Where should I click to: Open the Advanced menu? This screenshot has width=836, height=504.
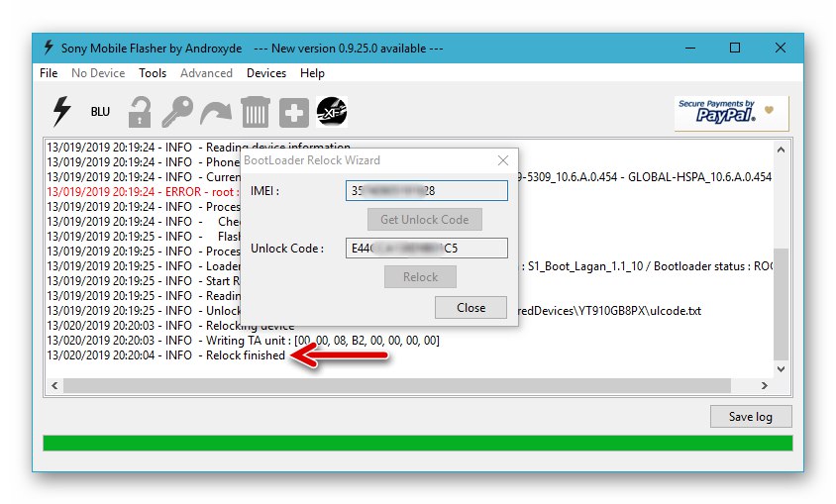coord(206,73)
